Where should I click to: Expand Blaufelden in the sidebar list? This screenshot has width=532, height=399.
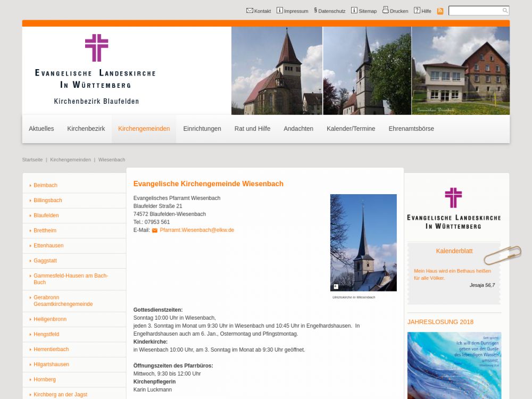tap(46, 215)
